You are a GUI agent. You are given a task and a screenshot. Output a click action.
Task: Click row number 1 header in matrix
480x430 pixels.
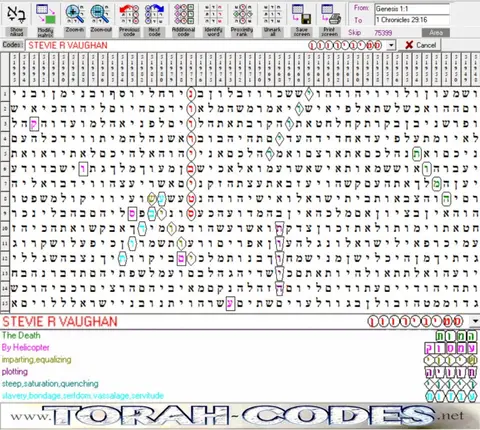tap(5, 94)
